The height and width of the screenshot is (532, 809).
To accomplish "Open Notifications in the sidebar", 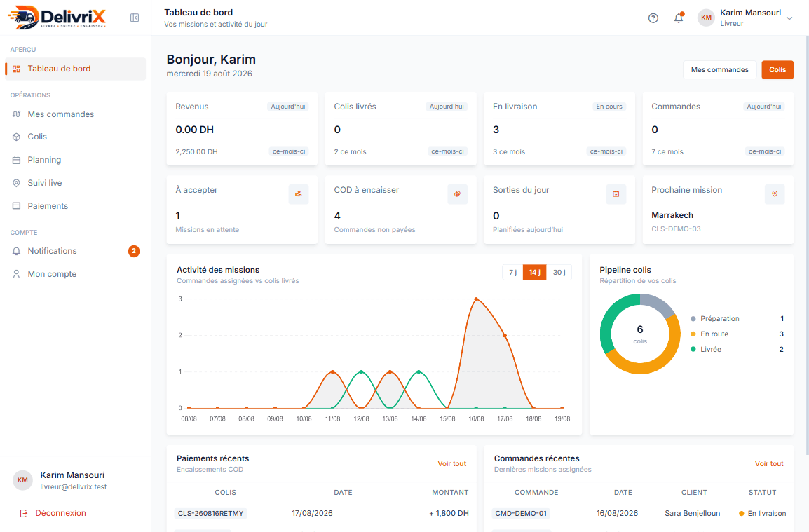I will click(75, 251).
